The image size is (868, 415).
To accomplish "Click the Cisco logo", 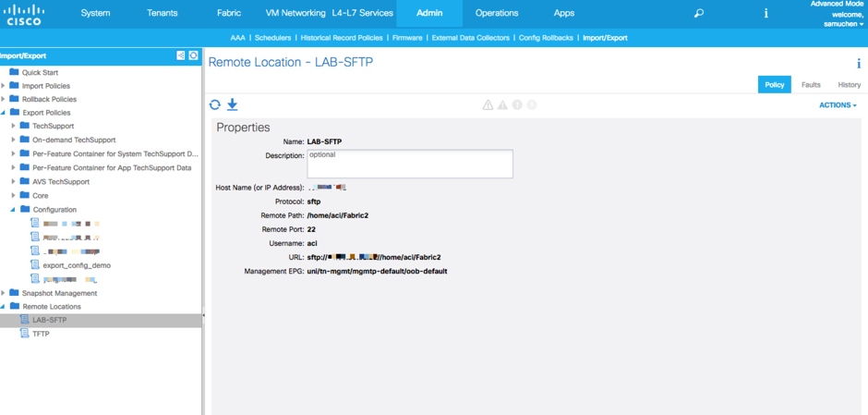I will click(24, 15).
